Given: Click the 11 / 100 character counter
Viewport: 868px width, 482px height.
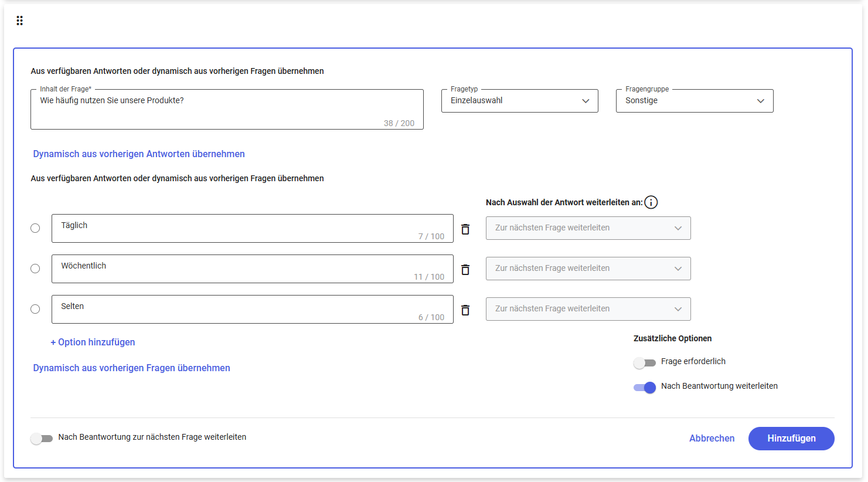Looking at the screenshot, I should pyautogui.click(x=429, y=277).
